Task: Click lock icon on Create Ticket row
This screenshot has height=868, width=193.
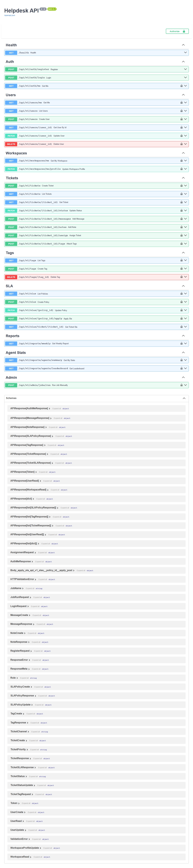Action: coord(181,185)
